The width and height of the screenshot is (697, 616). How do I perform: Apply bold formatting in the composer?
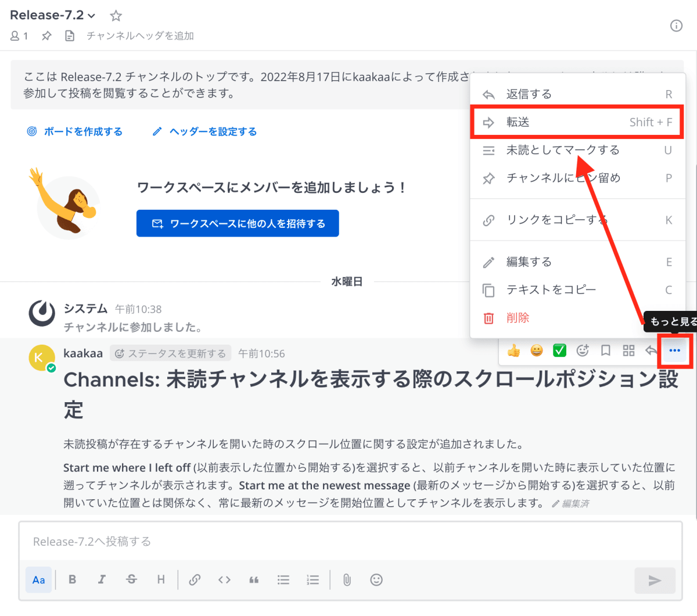coord(73,579)
